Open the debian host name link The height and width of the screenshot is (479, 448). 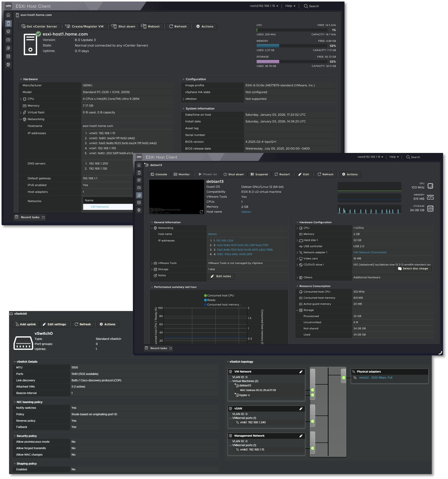246,212
